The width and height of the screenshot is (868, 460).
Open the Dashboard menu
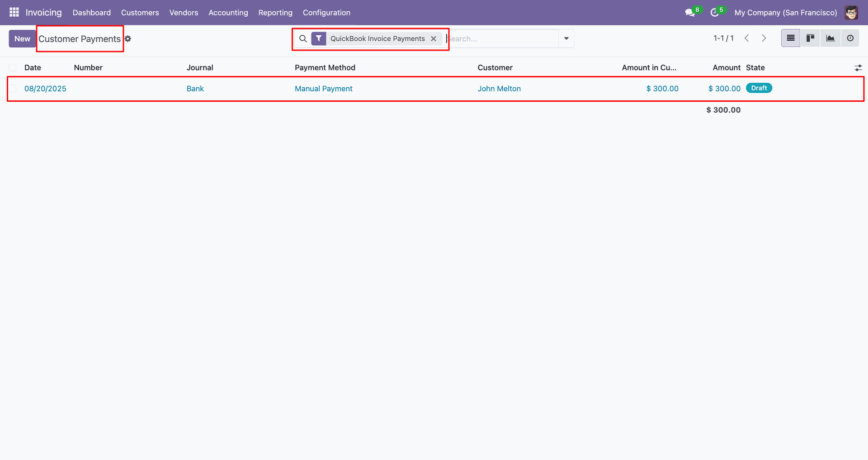click(x=92, y=13)
